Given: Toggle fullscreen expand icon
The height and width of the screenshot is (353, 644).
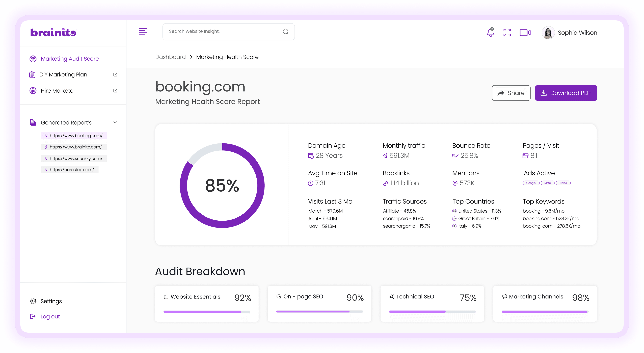Looking at the screenshot, I should [x=507, y=33].
